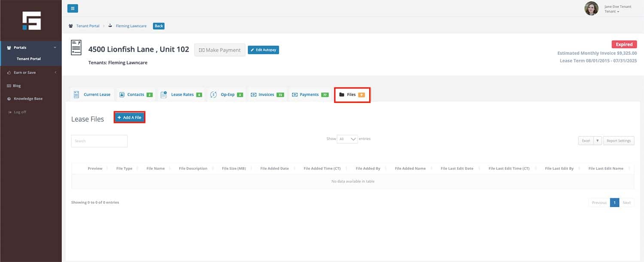Image resolution: width=644 pixels, height=262 pixels.
Task: Open the Contacts tab
Action: coord(135,95)
